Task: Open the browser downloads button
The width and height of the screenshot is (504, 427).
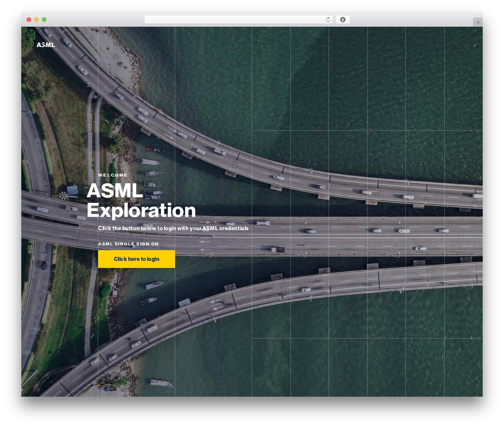Action: 343,20
